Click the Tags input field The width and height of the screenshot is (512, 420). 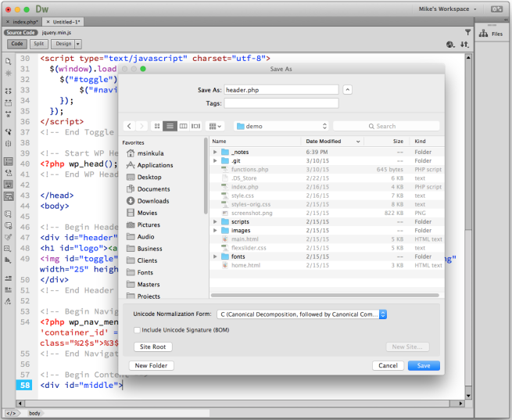(281, 103)
